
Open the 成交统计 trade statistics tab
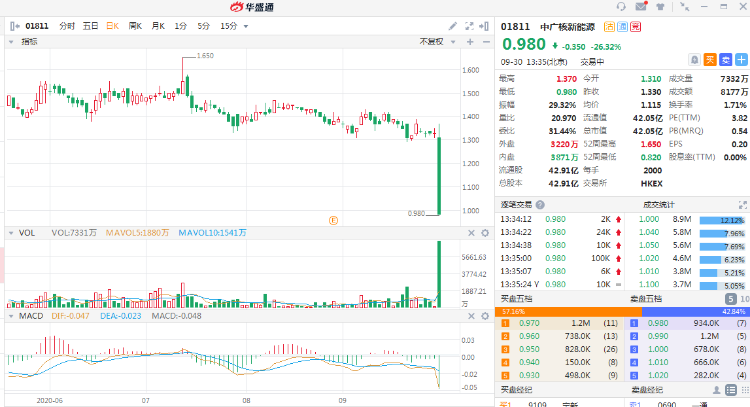coord(659,205)
